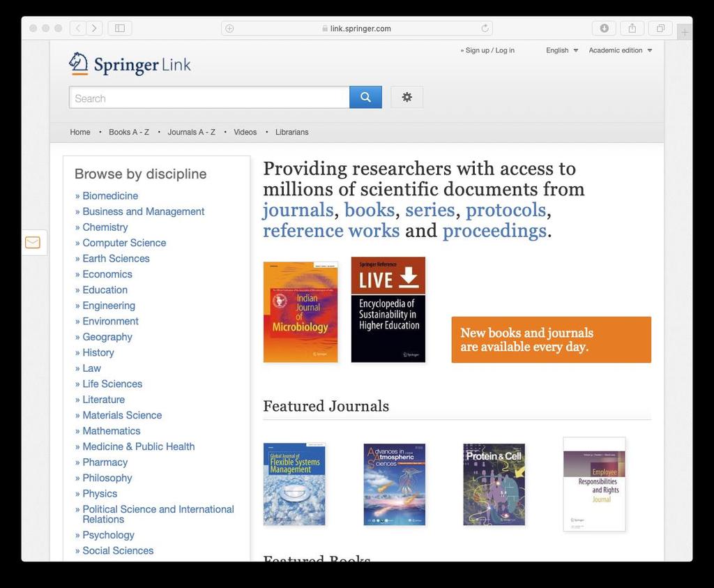The width and height of the screenshot is (714, 588).
Task: Browse Medicine & Public Health
Action: pos(139,447)
